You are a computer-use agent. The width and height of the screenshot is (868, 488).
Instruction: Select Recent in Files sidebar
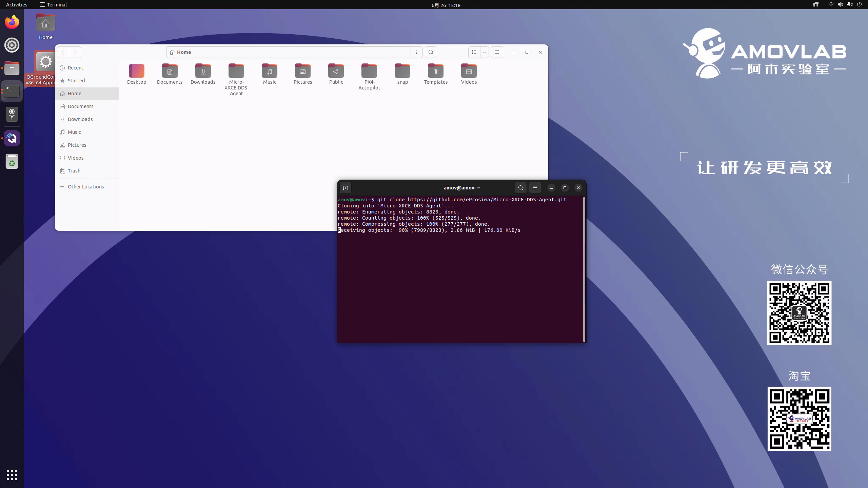click(x=87, y=68)
